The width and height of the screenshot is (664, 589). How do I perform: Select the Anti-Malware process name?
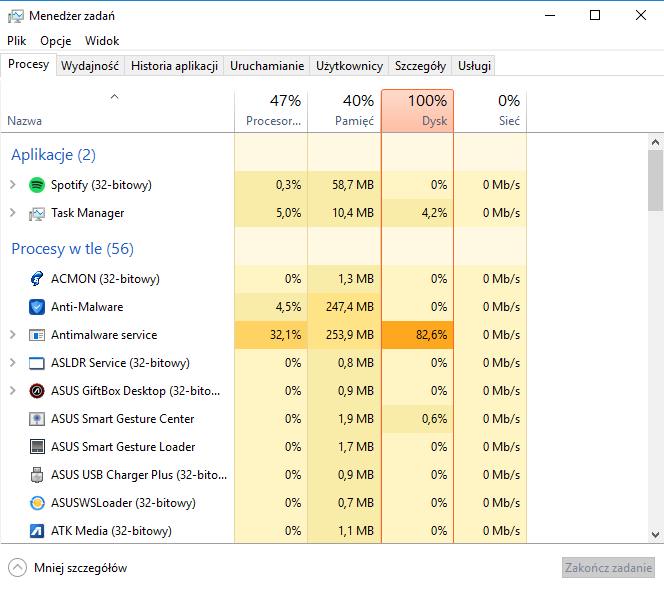87,307
